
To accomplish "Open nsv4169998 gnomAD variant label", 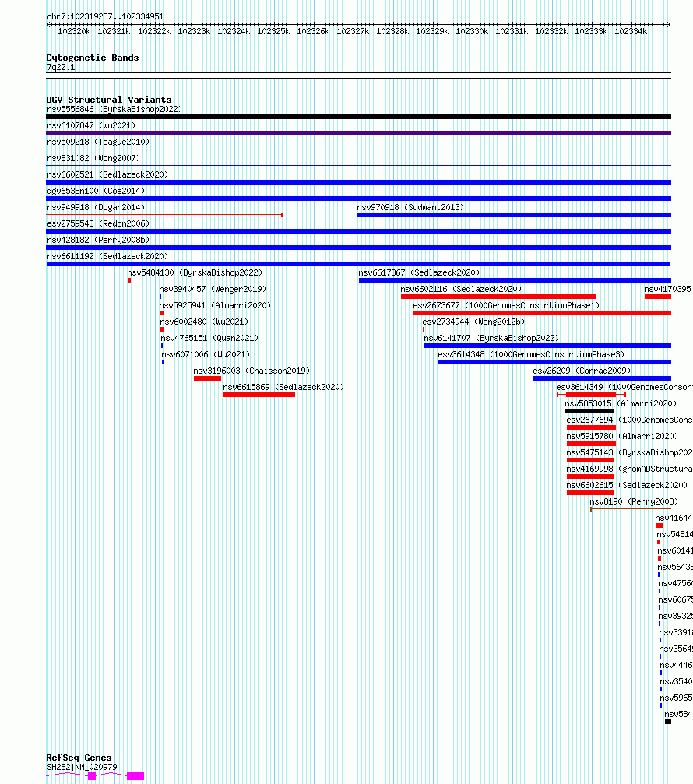I will tap(629, 469).
